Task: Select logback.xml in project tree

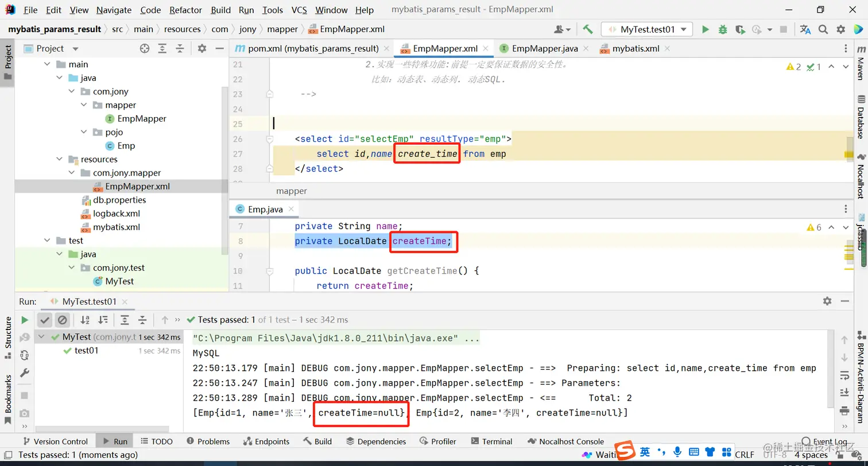Action: pos(117,213)
